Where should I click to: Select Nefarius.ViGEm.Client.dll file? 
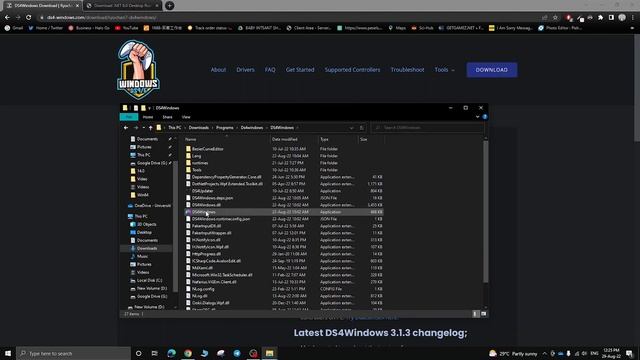(x=214, y=282)
